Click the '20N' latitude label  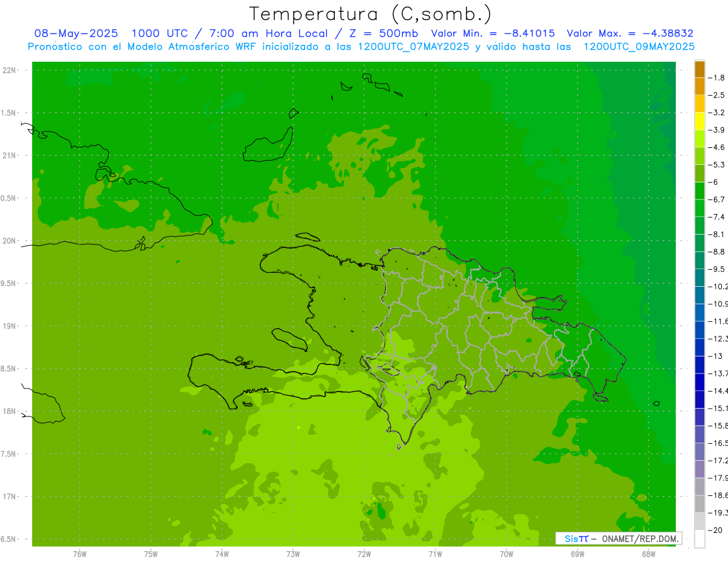tap(9, 241)
